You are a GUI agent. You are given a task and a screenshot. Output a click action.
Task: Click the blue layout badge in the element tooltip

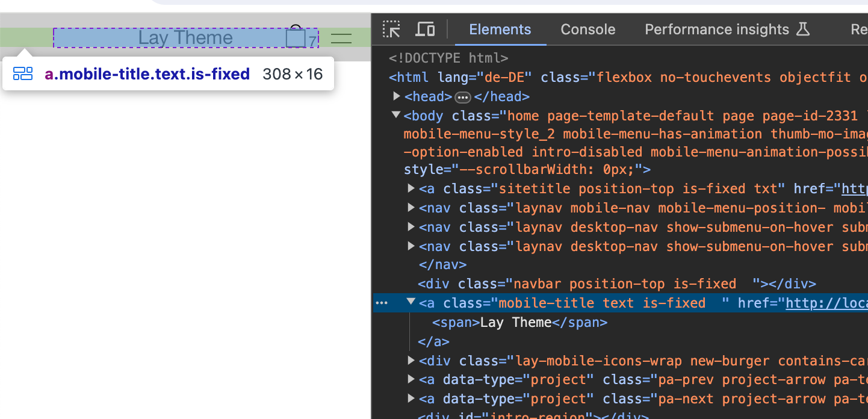pyautogui.click(x=23, y=73)
